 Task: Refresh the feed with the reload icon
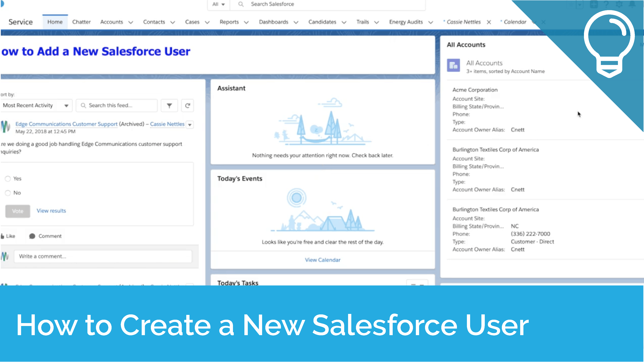(188, 106)
